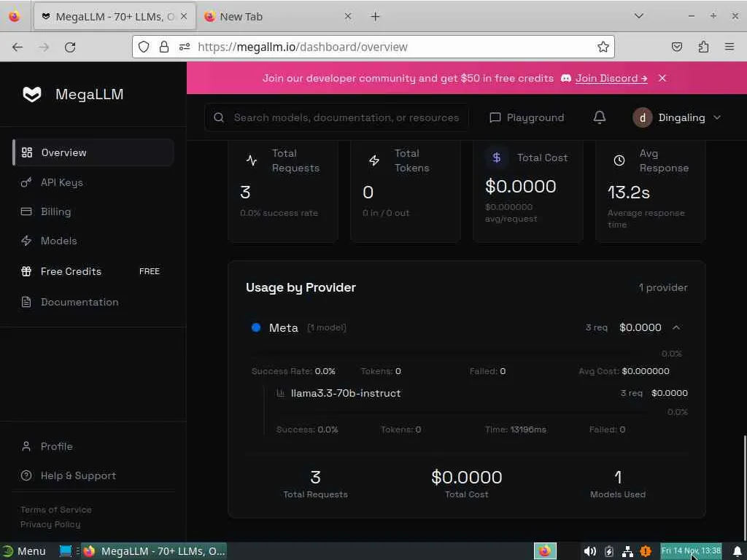The image size is (747, 560).
Task: Click the Billing card icon
Action: point(26,211)
